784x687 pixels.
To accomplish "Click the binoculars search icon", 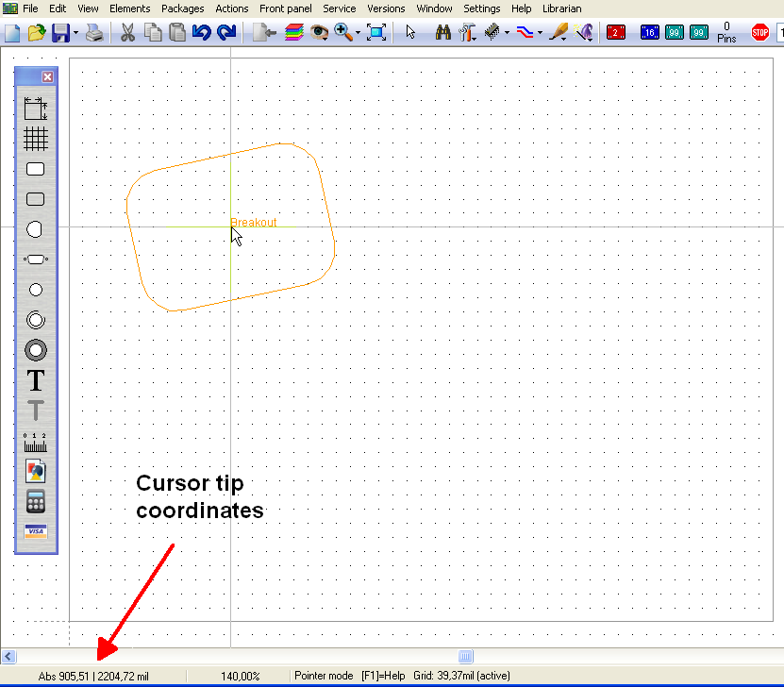I will click(442, 33).
